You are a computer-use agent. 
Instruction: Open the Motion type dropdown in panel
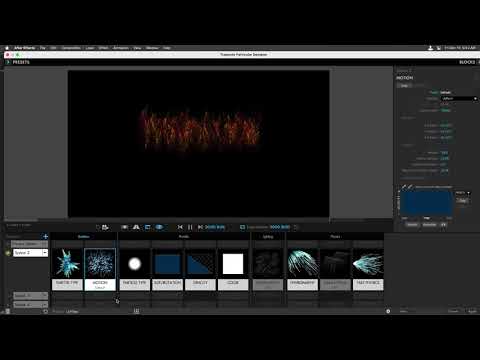(x=459, y=99)
